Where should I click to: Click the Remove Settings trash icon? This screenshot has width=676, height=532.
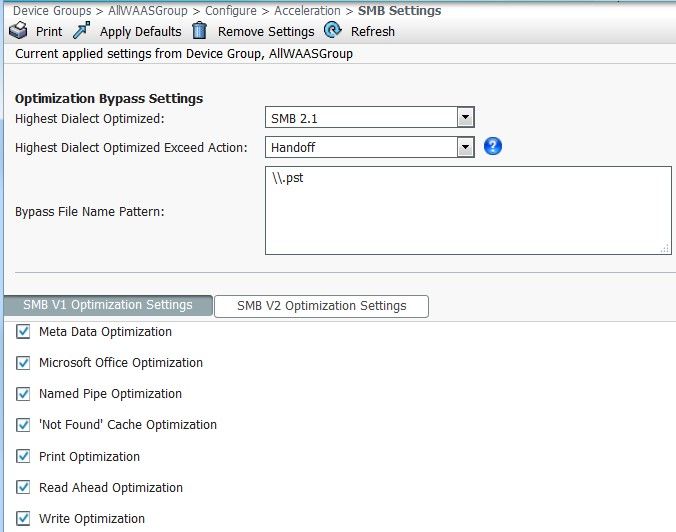click(x=199, y=31)
